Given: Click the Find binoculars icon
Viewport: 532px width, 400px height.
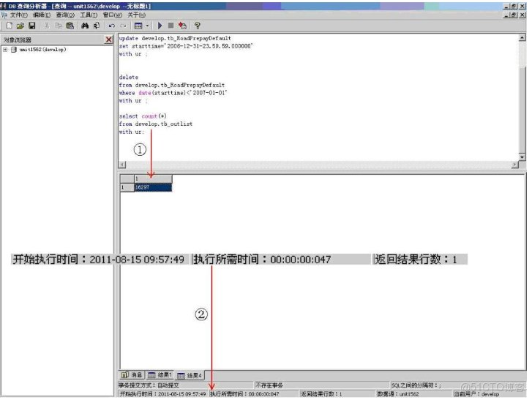Looking at the screenshot, I should tap(85, 26).
